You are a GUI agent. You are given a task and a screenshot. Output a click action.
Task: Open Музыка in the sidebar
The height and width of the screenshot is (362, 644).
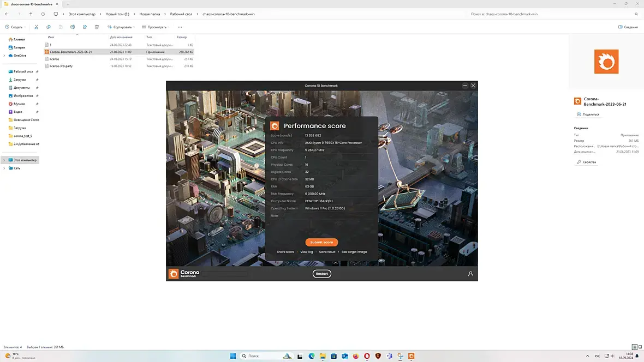click(x=19, y=104)
